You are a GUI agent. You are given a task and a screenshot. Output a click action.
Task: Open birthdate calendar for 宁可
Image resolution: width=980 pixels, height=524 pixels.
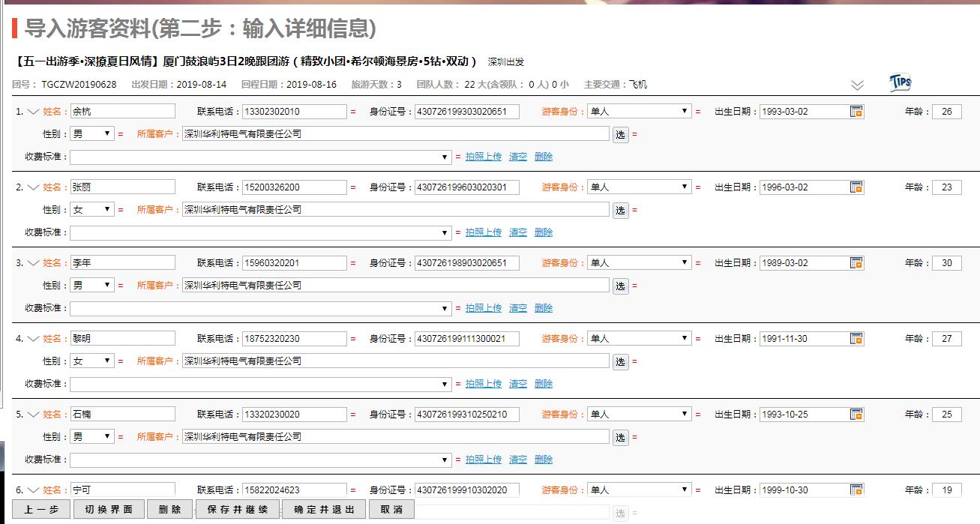click(x=856, y=490)
